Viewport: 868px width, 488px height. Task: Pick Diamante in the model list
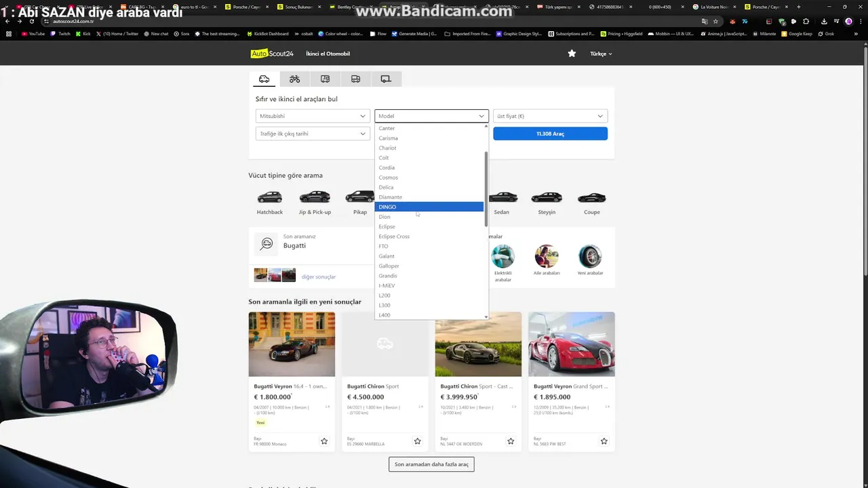point(429,197)
